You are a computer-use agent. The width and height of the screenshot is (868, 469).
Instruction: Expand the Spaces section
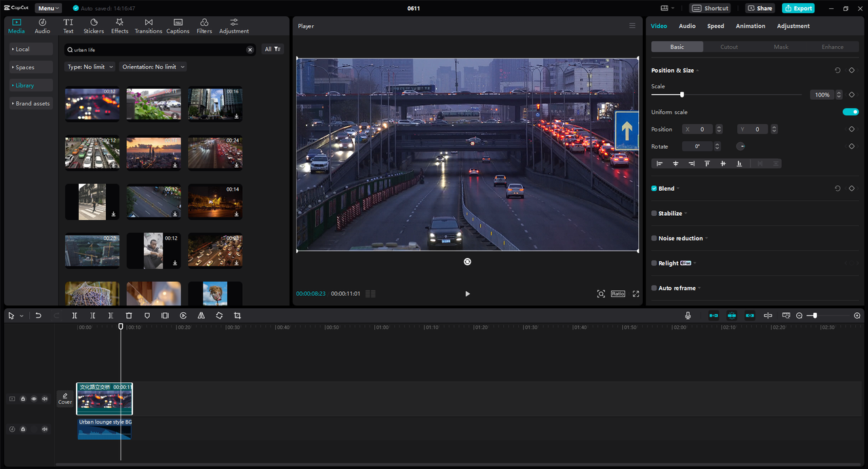(x=31, y=67)
